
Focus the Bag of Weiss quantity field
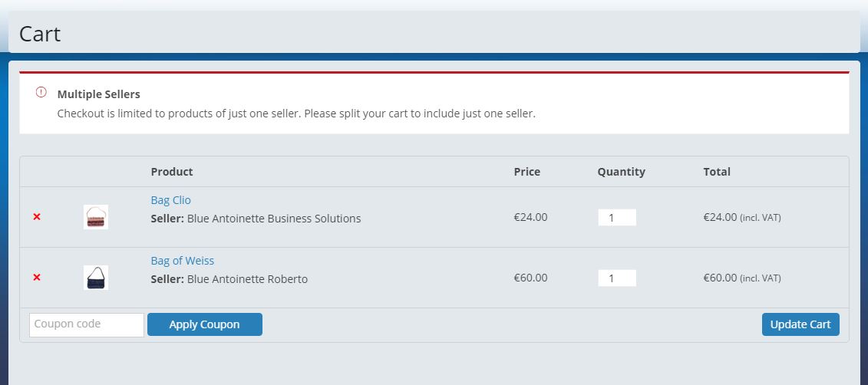617,278
